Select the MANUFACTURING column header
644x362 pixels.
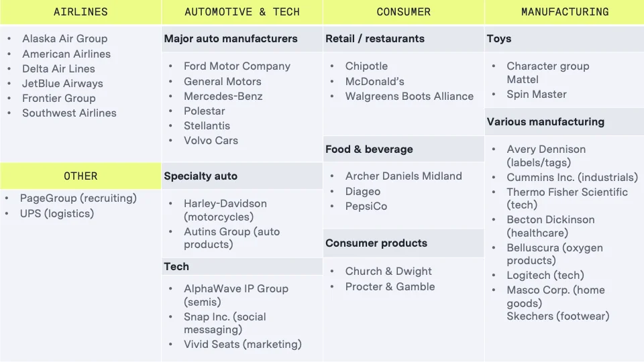click(x=565, y=12)
